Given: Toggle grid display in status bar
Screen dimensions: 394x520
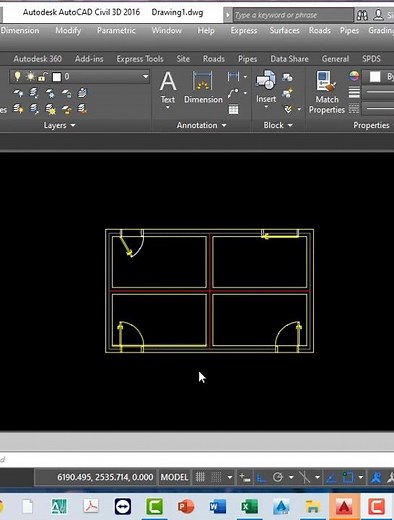Looking at the screenshot, I should coord(200,477).
